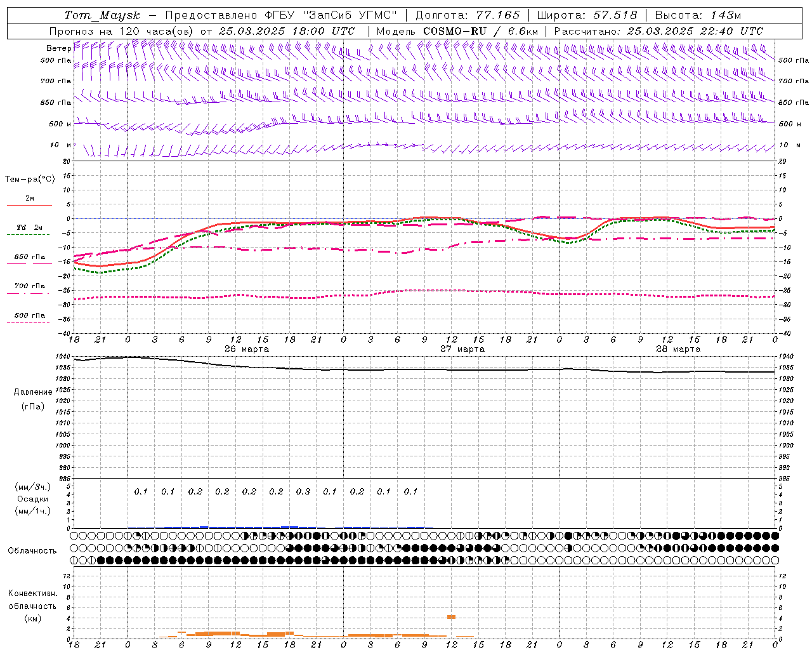Screen dimensions: 812x650
Task: Click the "28 марта" date label
Action: tap(678, 349)
